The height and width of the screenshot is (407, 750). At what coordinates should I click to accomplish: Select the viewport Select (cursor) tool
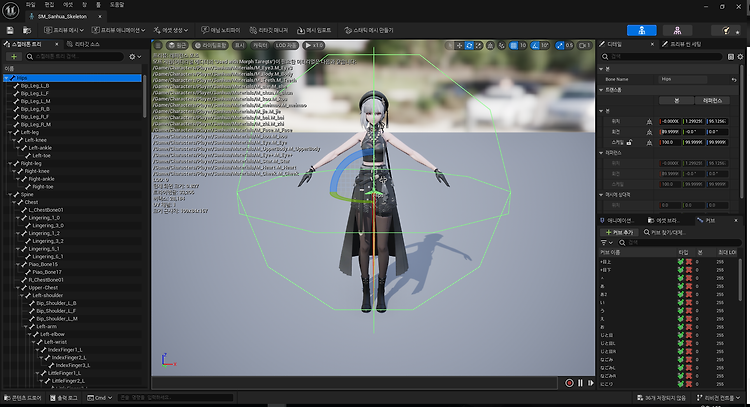tap(450, 45)
